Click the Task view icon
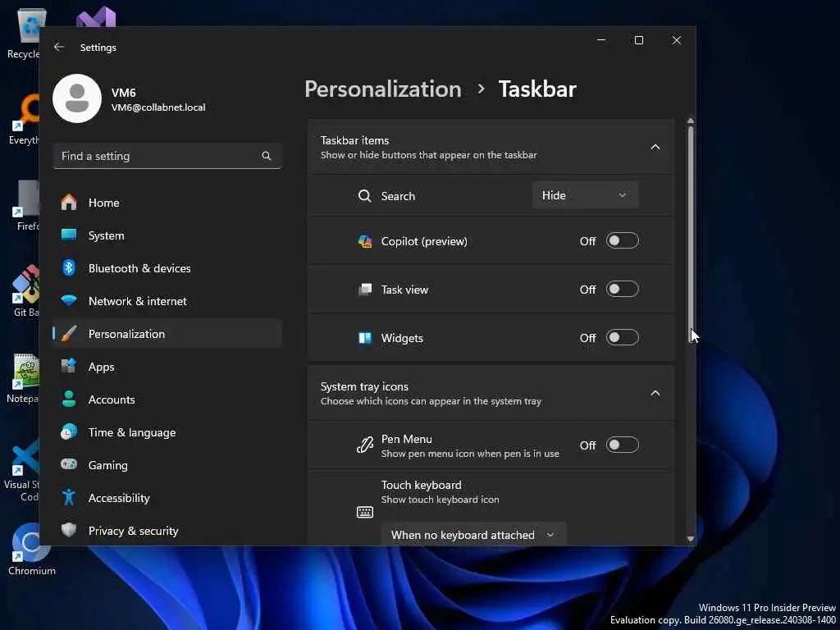840x630 pixels. point(365,290)
